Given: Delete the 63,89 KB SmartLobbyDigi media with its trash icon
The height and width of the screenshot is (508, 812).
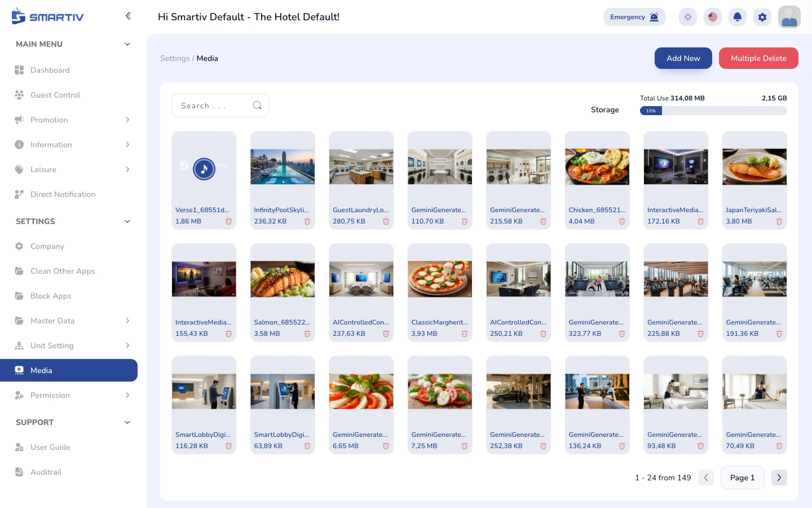Looking at the screenshot, I should (307, 446).
